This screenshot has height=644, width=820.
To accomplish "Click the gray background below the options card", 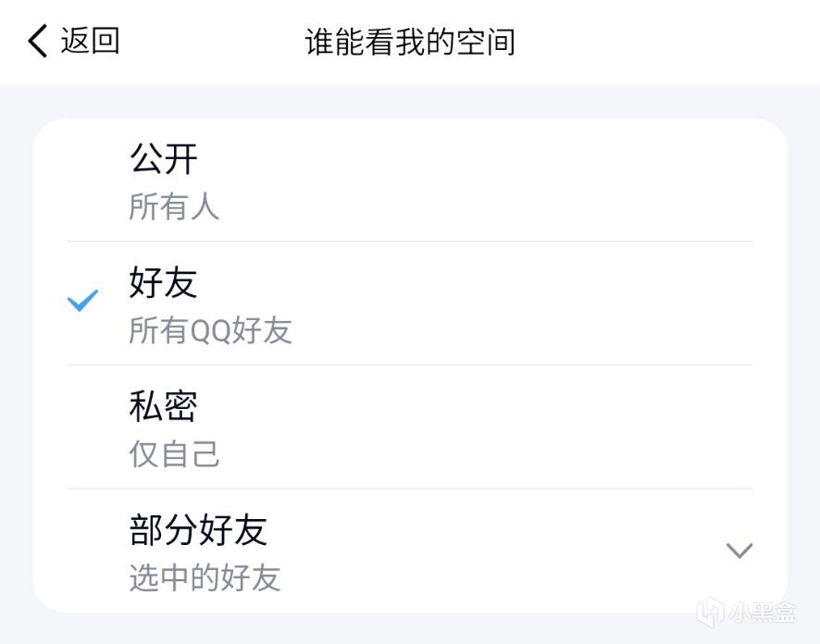I will [x=370, y=629].
